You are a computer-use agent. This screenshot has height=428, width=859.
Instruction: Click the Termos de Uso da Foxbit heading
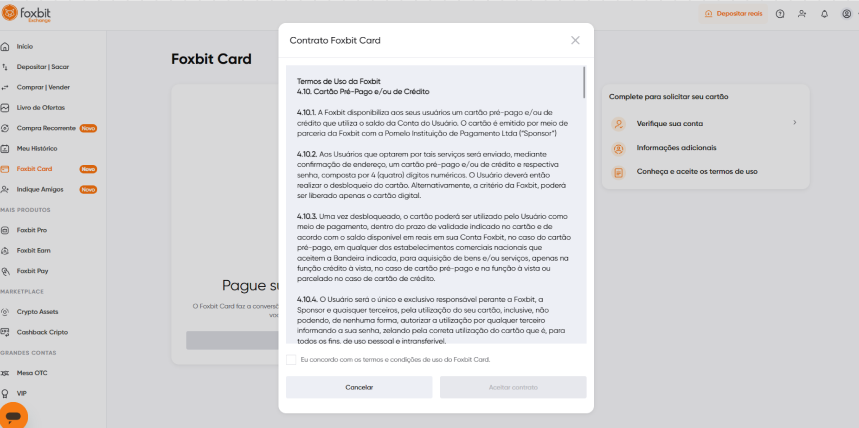339,81
